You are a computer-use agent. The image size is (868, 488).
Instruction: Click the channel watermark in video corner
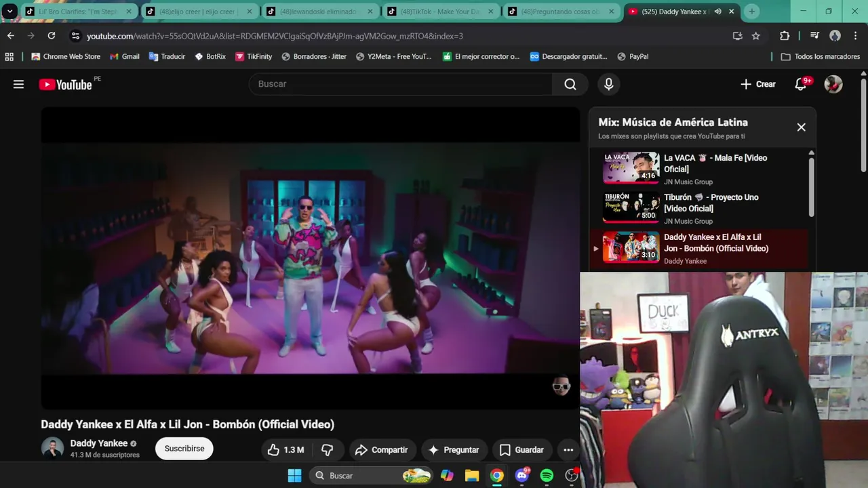(x=561, y=387)
